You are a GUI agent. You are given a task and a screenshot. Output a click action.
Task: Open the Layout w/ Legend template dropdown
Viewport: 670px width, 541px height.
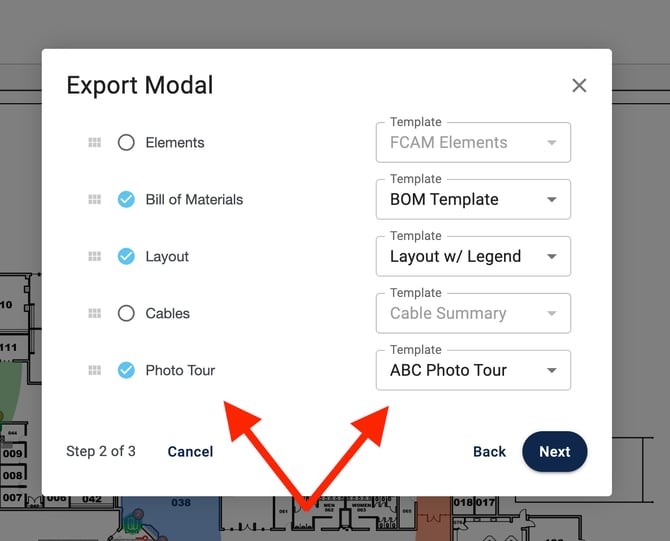click(x=473, y=257)
